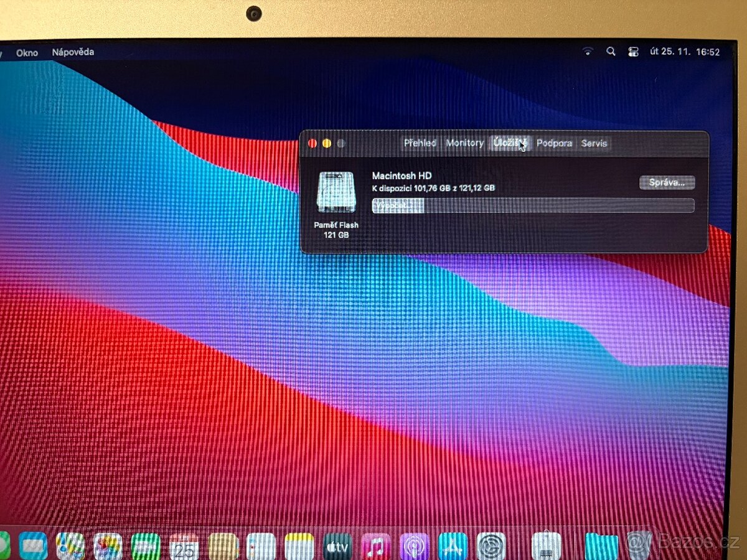Switch to the Podpora tab
This screenshot has height=560, width=747.
click(x=554, y=143)
